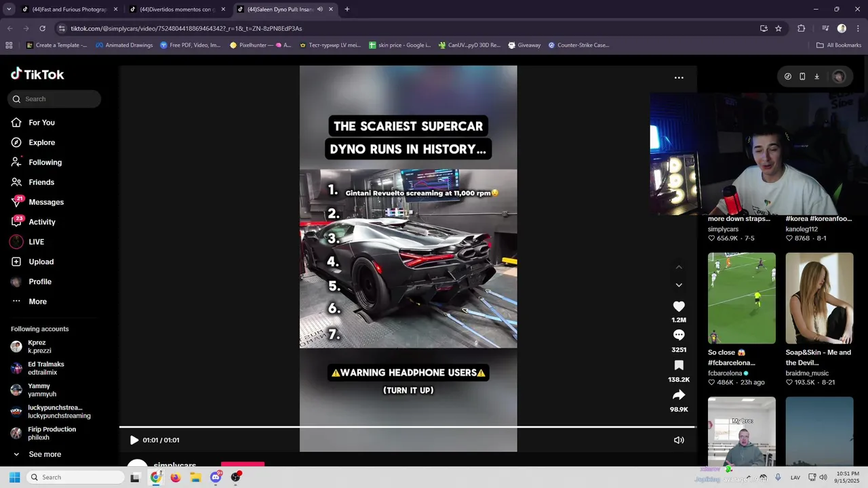
Task: Go to the previous video
Action: click(x=679, y=268)
